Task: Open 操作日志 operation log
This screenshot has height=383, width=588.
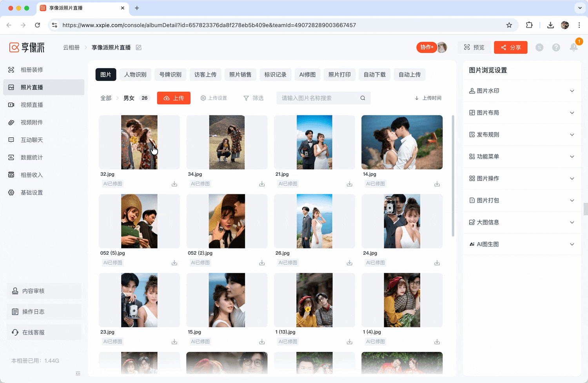Action: [44, 312]
